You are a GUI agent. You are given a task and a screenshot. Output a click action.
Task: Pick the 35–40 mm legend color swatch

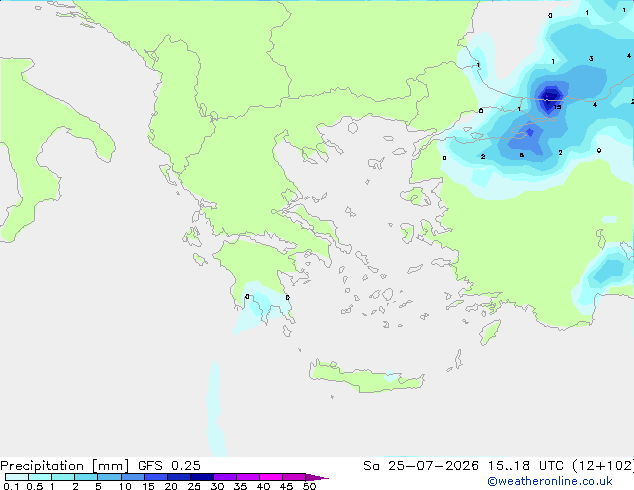pyautogui.click(x=248, y=477)
